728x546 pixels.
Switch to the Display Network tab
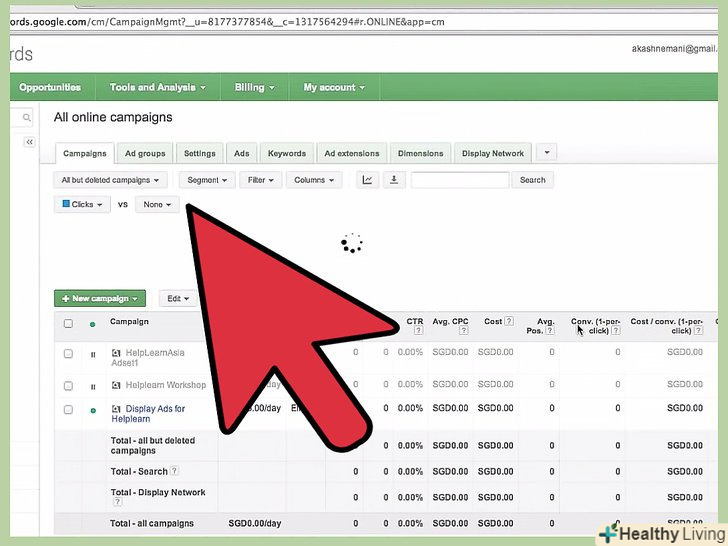click(x=493, y=153)
